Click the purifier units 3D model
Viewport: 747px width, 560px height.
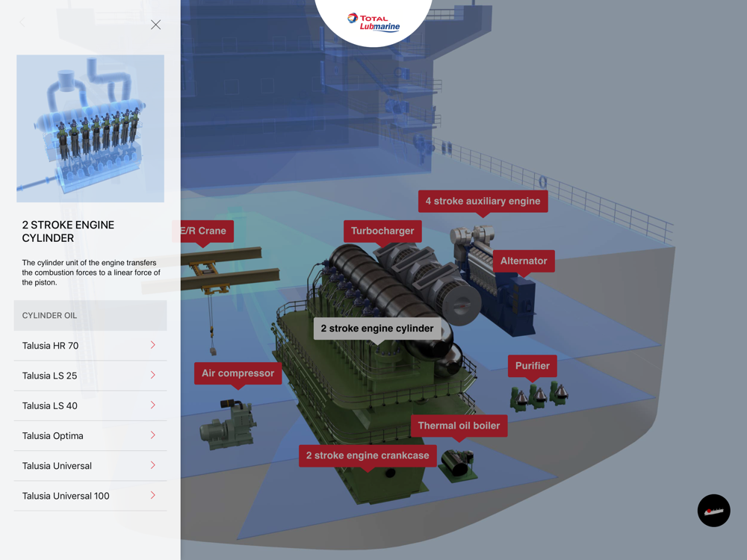point(539,397)
